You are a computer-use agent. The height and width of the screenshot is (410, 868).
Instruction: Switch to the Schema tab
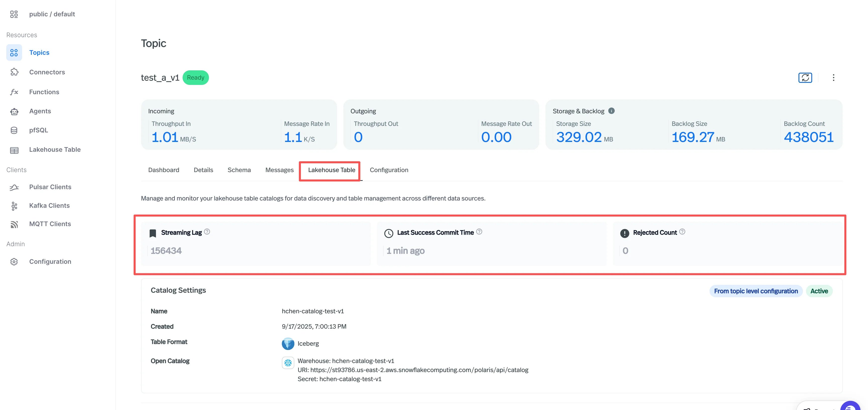(x=239, y=170)
